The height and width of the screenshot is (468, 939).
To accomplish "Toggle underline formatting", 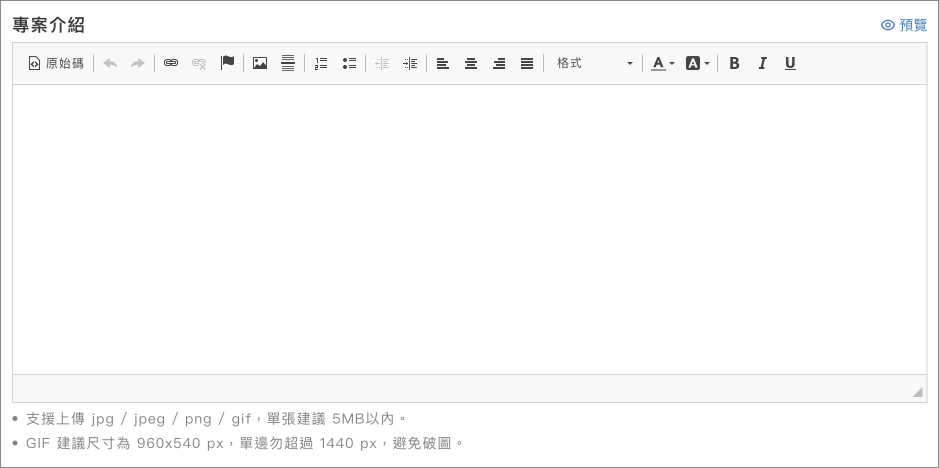I will point(790,63).
